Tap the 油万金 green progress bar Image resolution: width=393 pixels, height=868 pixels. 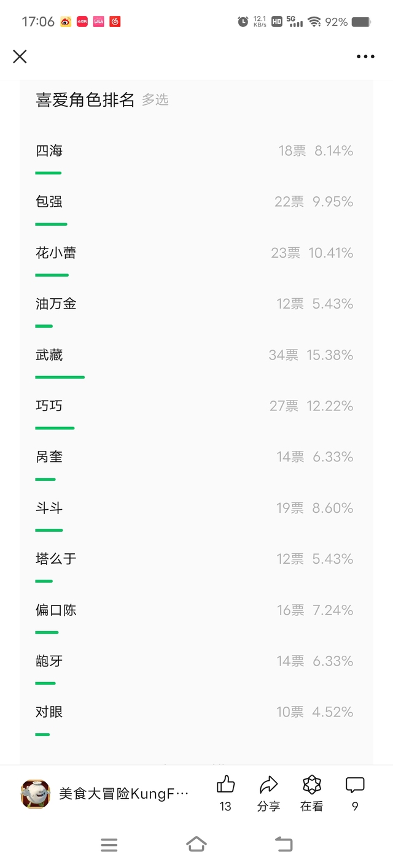[x=44, y=326]
